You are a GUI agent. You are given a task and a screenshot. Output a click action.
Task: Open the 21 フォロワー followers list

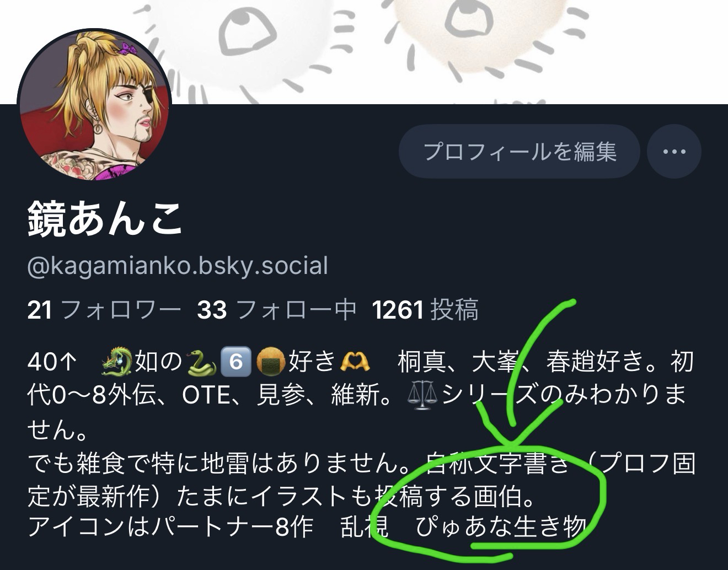(104, 310)
